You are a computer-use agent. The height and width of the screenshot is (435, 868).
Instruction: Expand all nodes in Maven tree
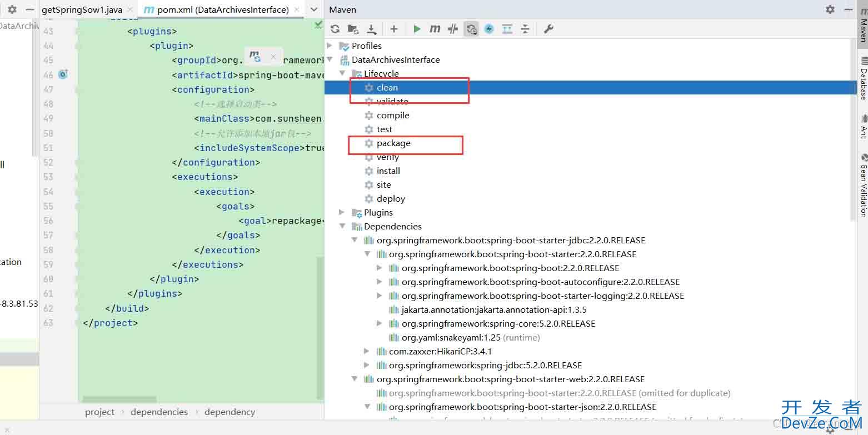pos(507,29)
